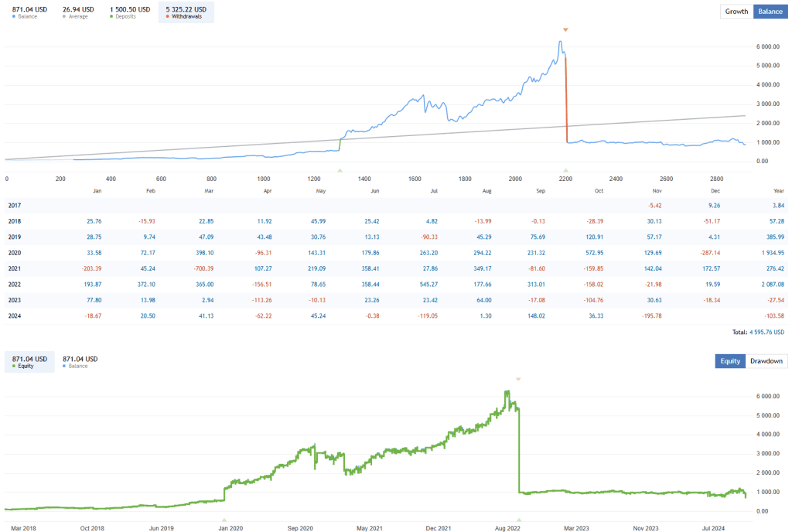Click the gray Average legend dot
Image resolution: width=792 pixels, height=532 pixels.
(63, 17)
